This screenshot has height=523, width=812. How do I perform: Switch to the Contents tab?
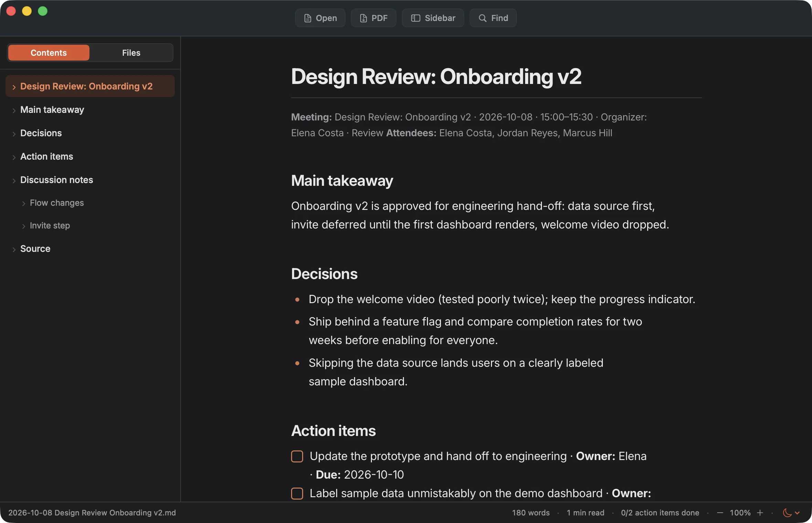(x=49, y=53)
